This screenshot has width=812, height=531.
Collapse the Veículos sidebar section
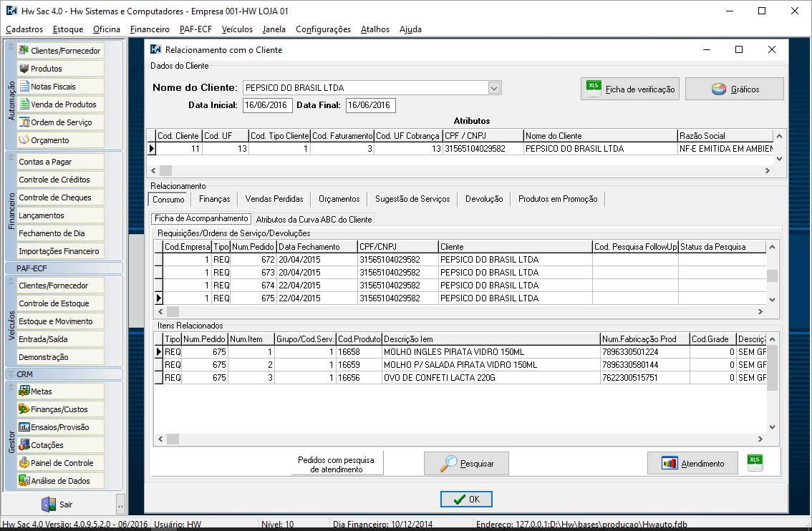(x=11, y=281)
